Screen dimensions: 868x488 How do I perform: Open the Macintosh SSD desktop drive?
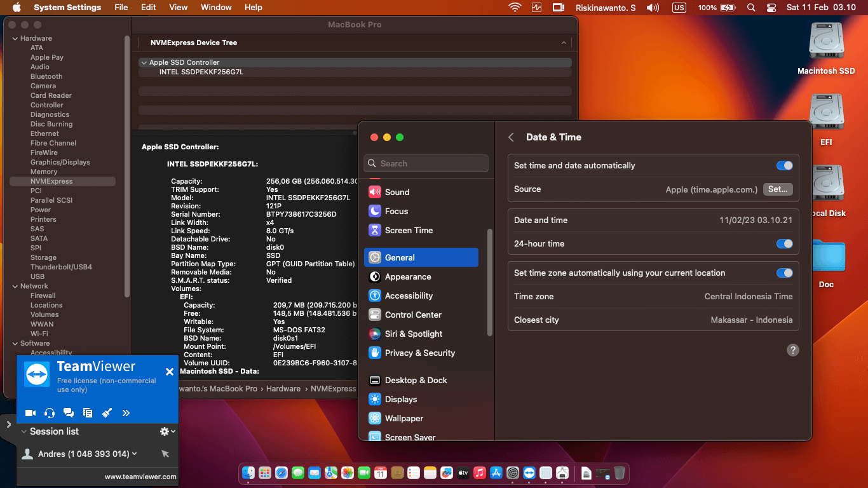[x=826, y=48]
